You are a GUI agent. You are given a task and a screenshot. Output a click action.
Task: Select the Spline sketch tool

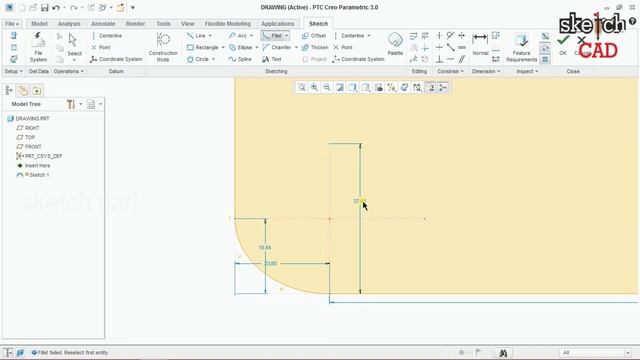pos(240,59)
